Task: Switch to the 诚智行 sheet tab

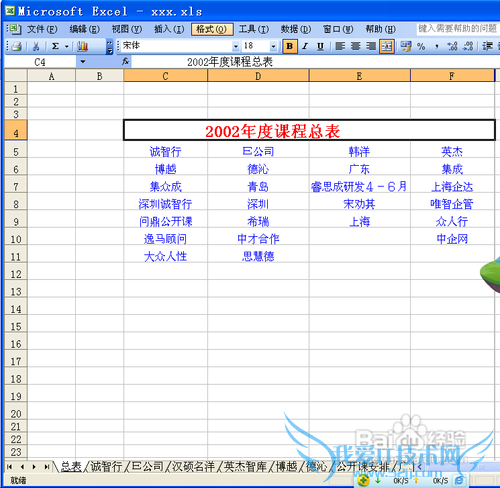Action: (106, 467)
